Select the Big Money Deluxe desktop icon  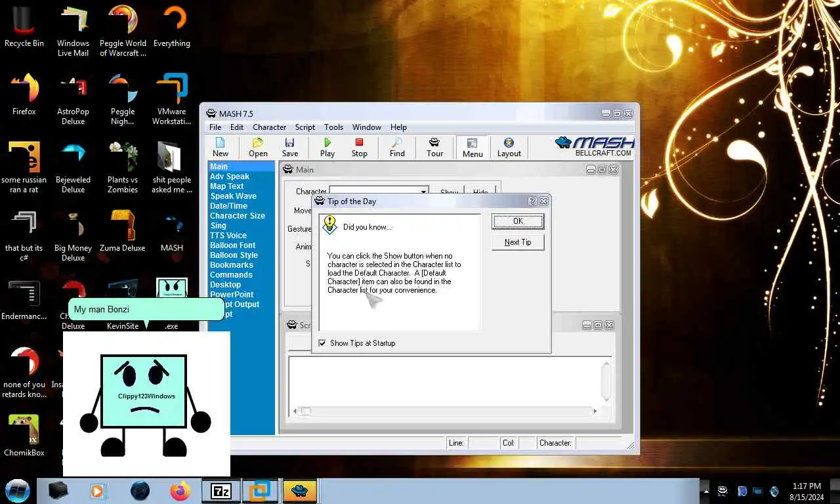pyautogui.click(x=73, y=235)
